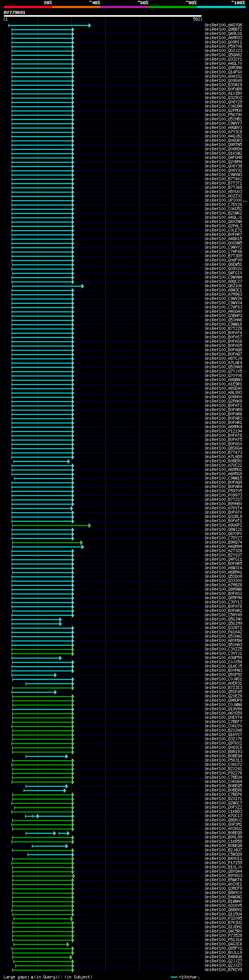
Task: Click the cyan =100char. scale legend bar
Action: click(174, 977)
